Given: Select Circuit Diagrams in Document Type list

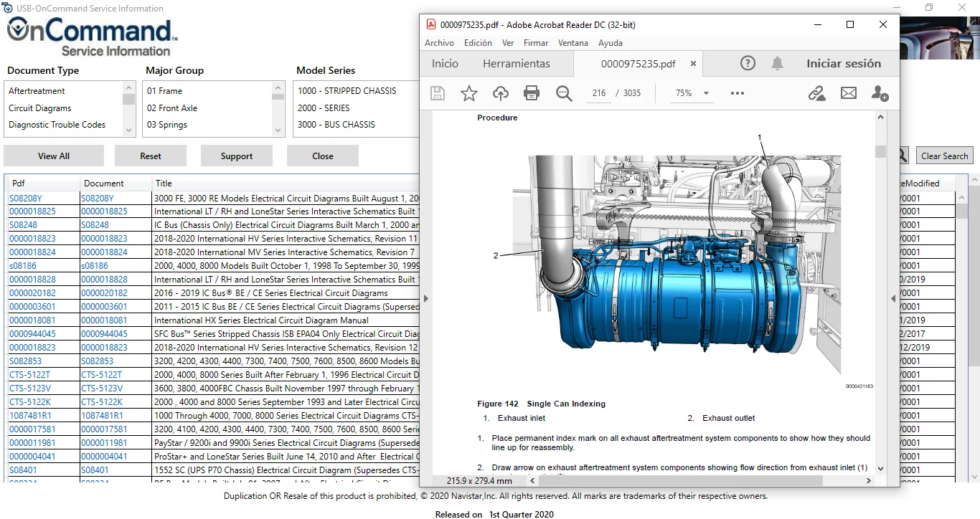Looking at the screenshot, I should [x=40, y=108].
